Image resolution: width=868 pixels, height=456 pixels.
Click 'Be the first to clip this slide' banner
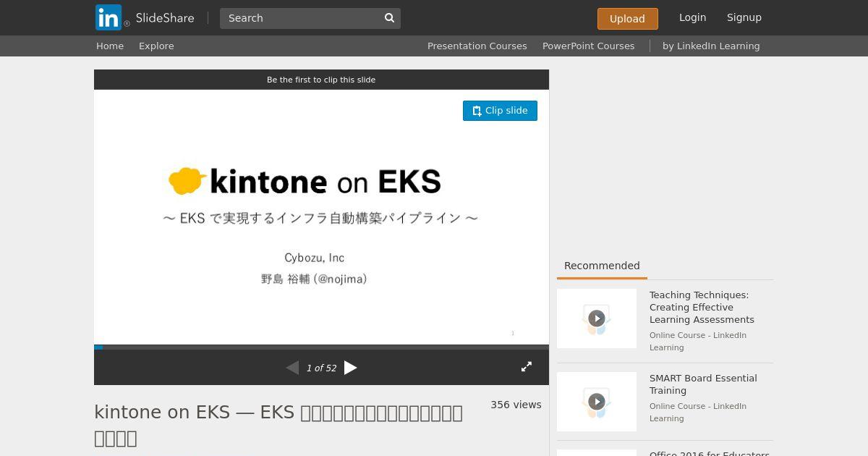321,80
